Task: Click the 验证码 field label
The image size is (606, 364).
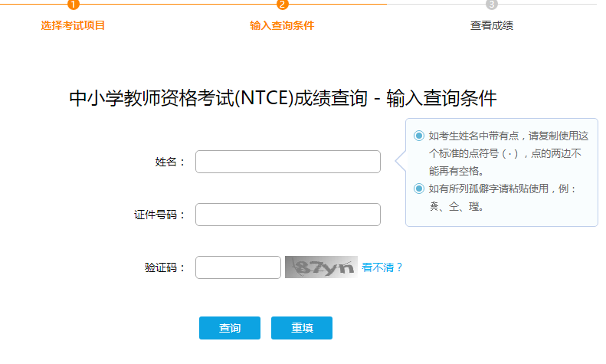Action: point(165,267)
